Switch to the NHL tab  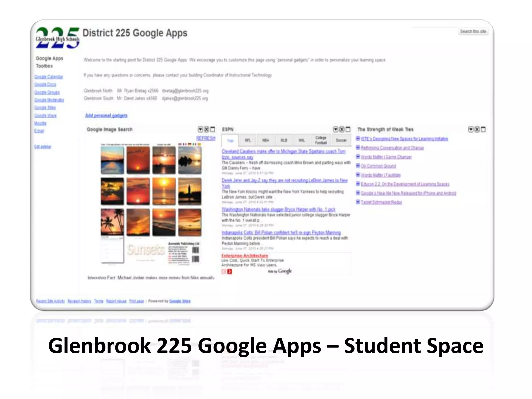click(x=301, y=140)
